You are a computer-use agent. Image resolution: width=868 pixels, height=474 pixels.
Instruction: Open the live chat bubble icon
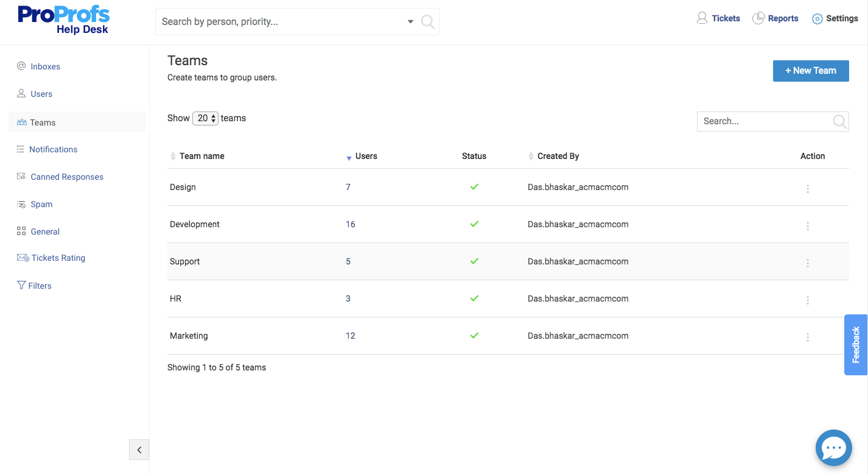[x=833, y=448]
